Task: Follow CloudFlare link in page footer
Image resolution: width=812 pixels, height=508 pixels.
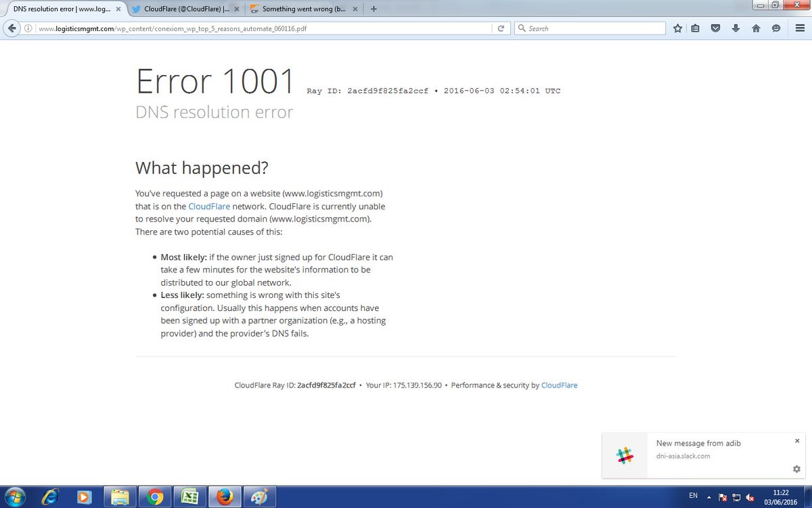Action: [x=559, y=385]
